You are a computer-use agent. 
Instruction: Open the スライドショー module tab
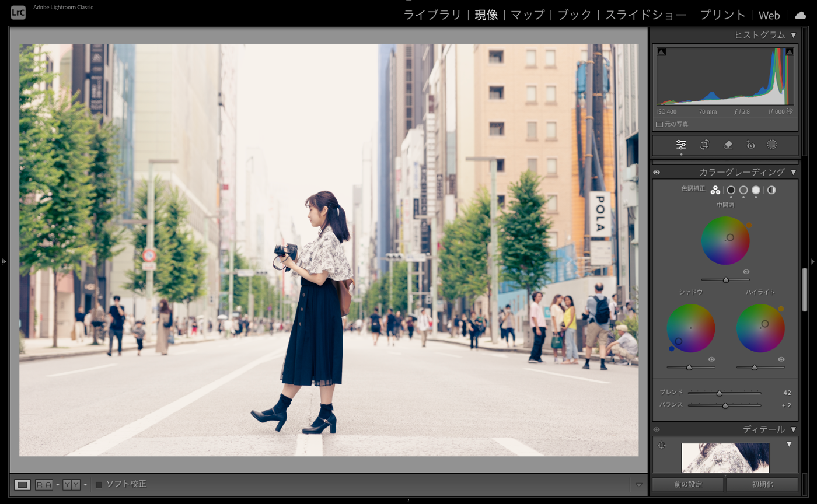click(x=645, y=15)
